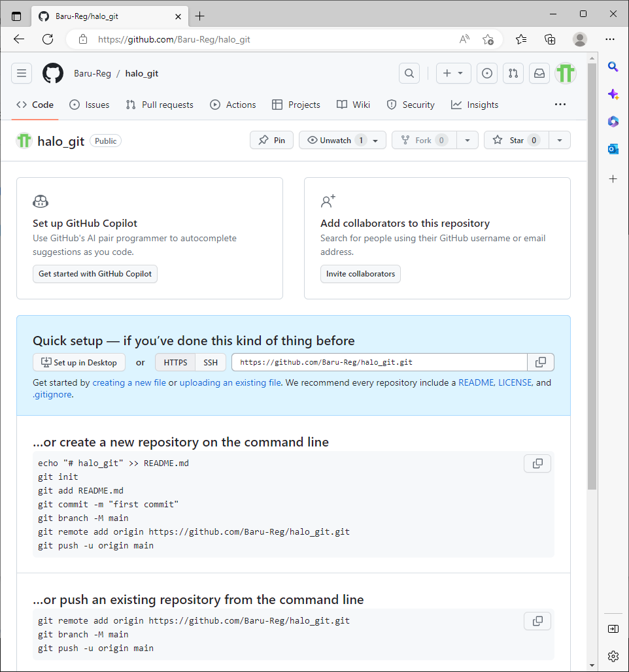629x672 pixels.
Task: Open the GitHub hamburger navigation menu
Action: pyautogui.click(x=22, y=73)
